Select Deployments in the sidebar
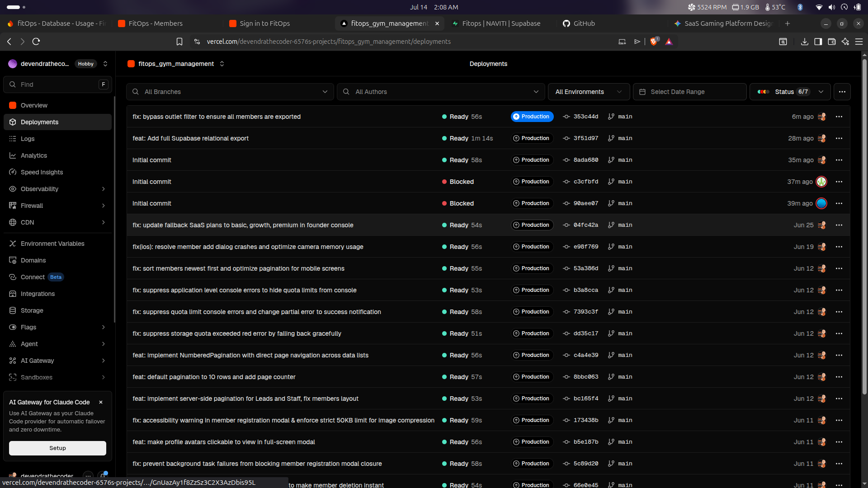Image resolution: width=868 pixels, height=488 pixels. [57, 122]
